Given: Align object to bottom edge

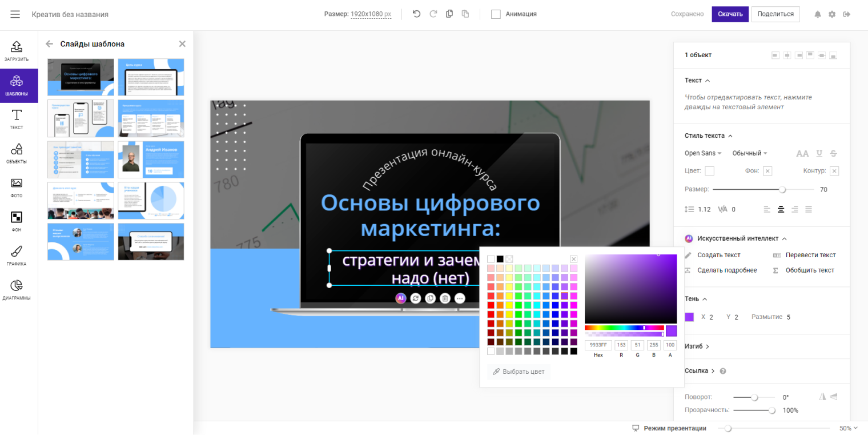Looking at the screenshot, I should tap(833, 55).
